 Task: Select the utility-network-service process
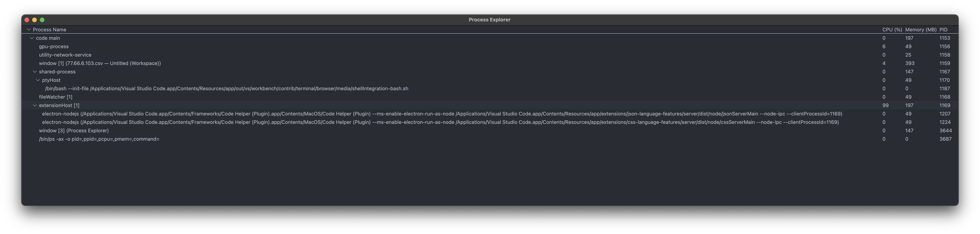coord(65,55)
